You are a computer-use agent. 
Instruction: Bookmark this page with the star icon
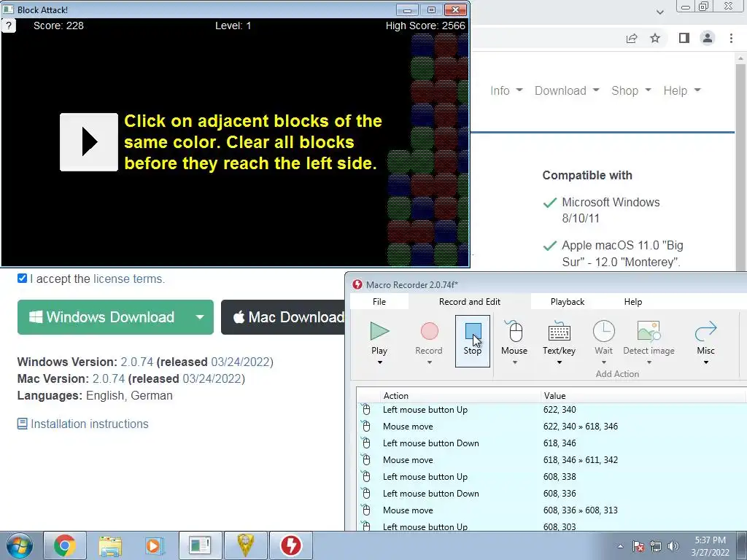click(656, 38)
